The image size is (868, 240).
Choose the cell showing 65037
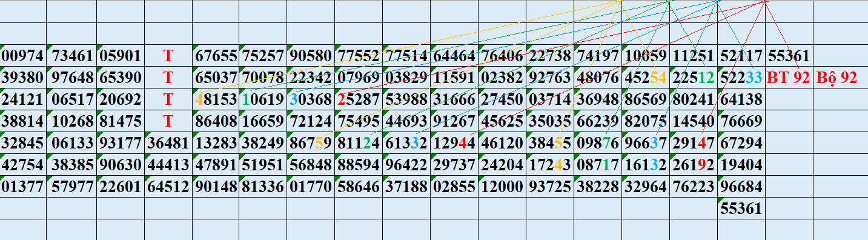pyautogui.click(x=216, y=78)
